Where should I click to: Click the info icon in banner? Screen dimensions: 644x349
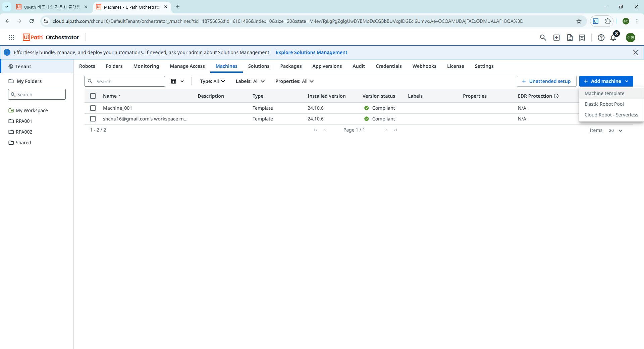pos(7,52)
